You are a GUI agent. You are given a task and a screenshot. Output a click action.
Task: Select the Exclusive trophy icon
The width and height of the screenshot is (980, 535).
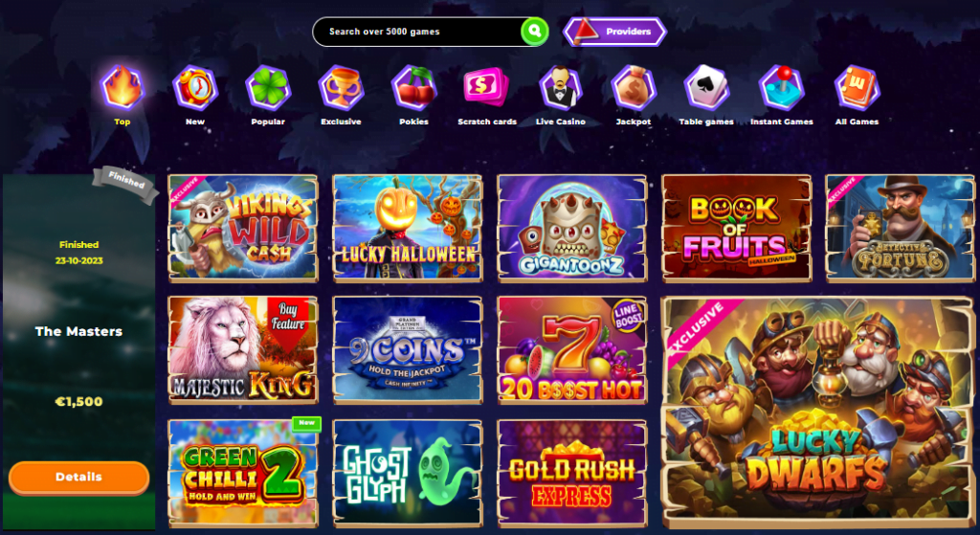click(341, 87)
